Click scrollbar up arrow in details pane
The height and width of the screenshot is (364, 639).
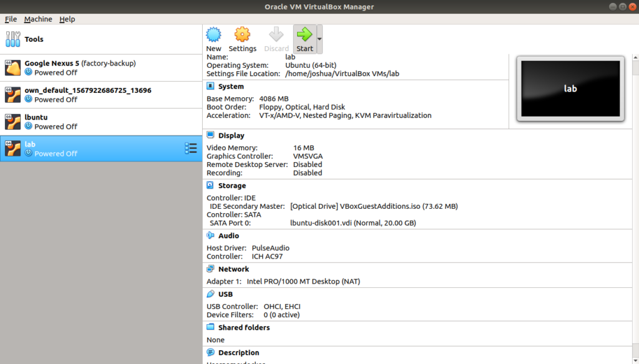pyautogui.click(x=635, y=58)
